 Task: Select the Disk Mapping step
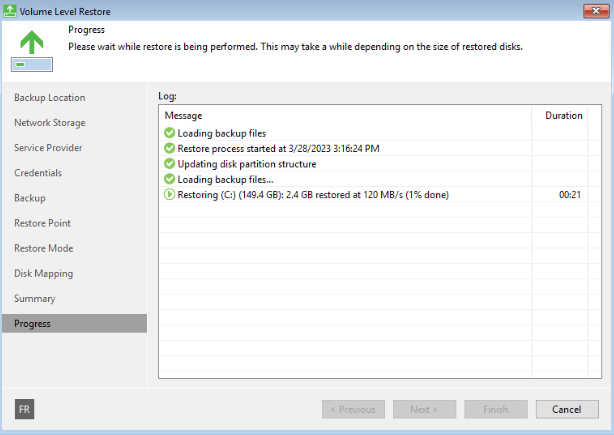tap(43, 273)
